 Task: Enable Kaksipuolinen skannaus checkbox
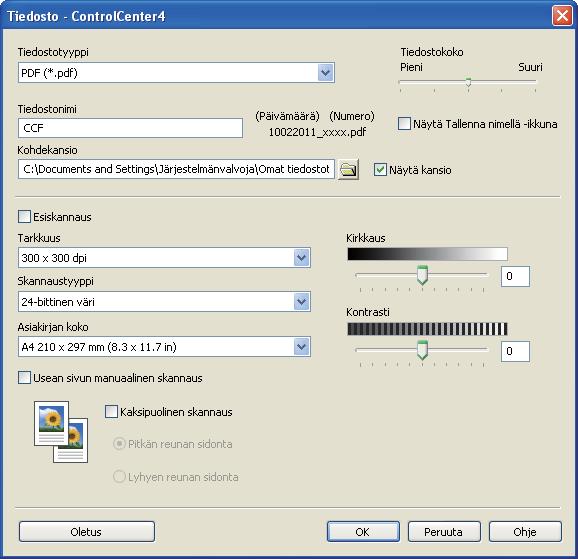tap(111, 412)
